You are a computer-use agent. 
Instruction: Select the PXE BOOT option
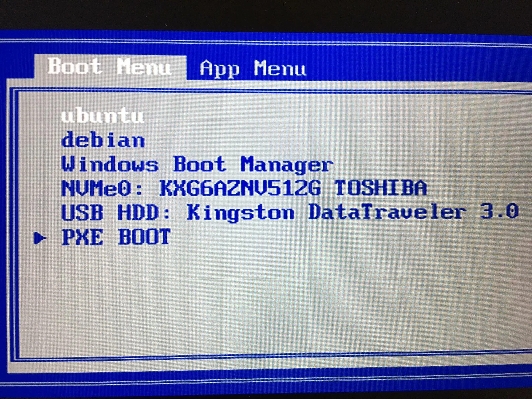click(x=116, y=237)
